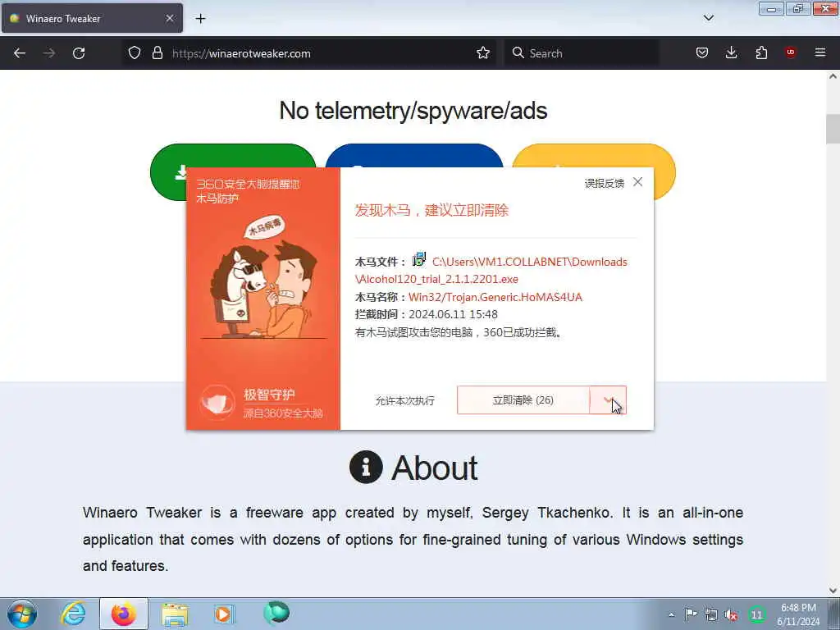This screenshot has height=630, width=840.
Task: Bookmark this page with the star
Action: pos(483,53)
